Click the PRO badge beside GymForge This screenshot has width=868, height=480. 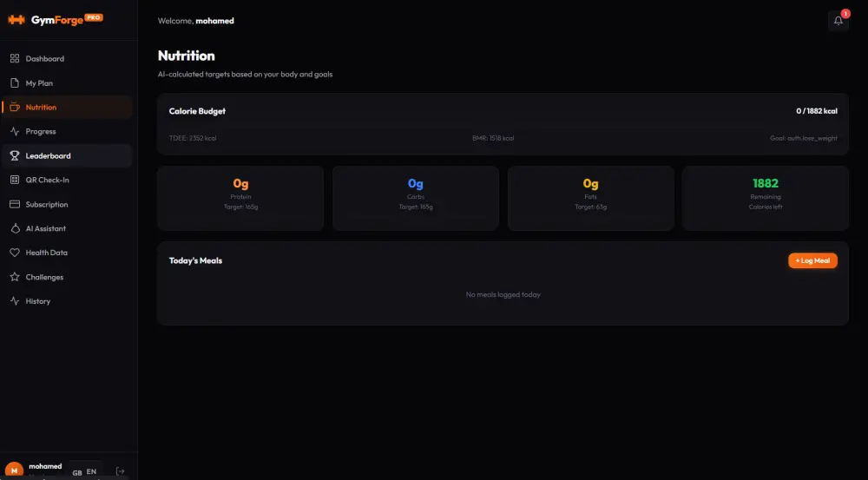coord(94,17)
